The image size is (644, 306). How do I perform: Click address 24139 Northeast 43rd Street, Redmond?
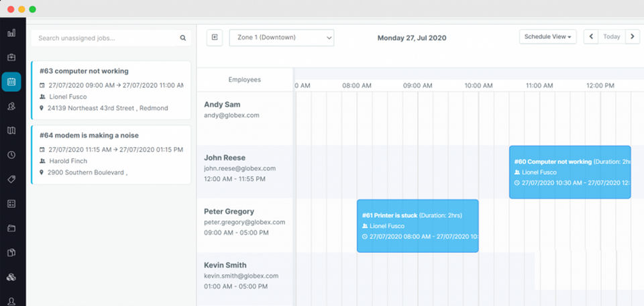coord(107,109)
